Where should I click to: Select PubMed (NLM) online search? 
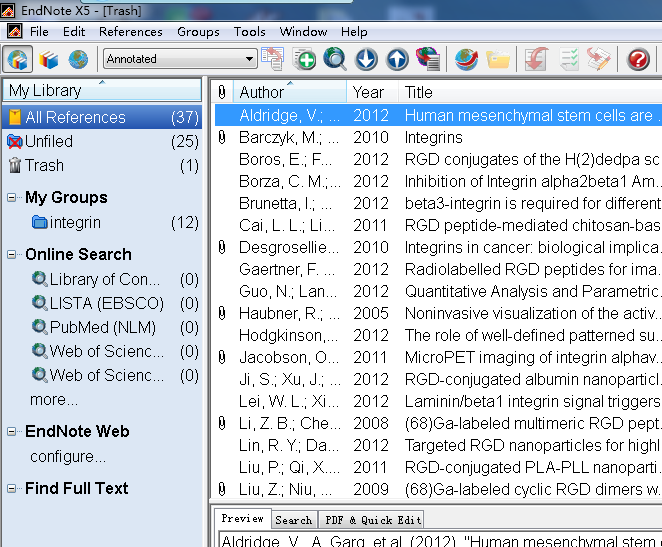[x=102, y=328]
